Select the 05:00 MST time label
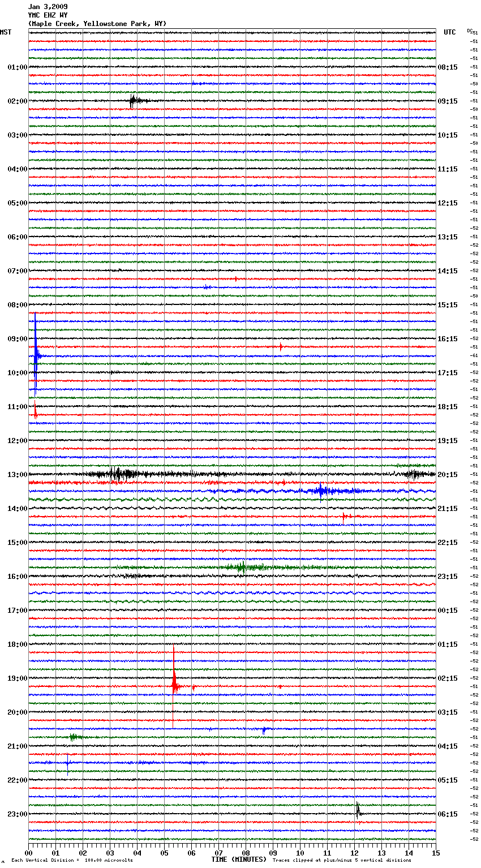This screenshot has width=481, height=868. tap(18, 203)
